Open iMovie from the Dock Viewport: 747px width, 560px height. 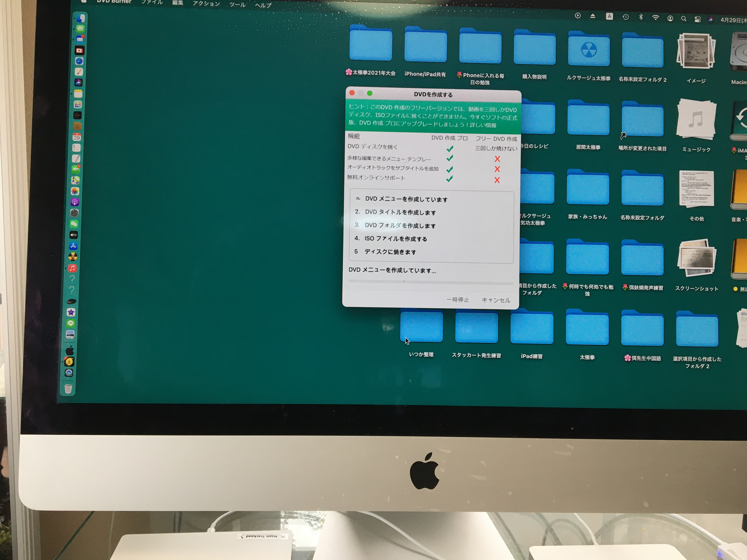tap(71, 312)
